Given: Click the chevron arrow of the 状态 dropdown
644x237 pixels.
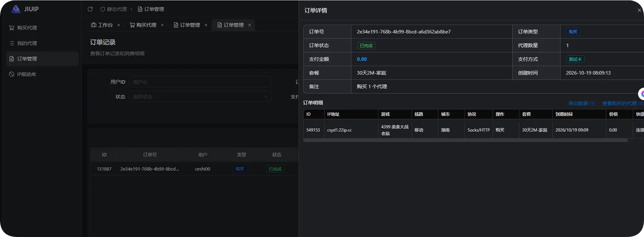Looking at the screenshot, I should pyautogui.click(x=265, y=97).
